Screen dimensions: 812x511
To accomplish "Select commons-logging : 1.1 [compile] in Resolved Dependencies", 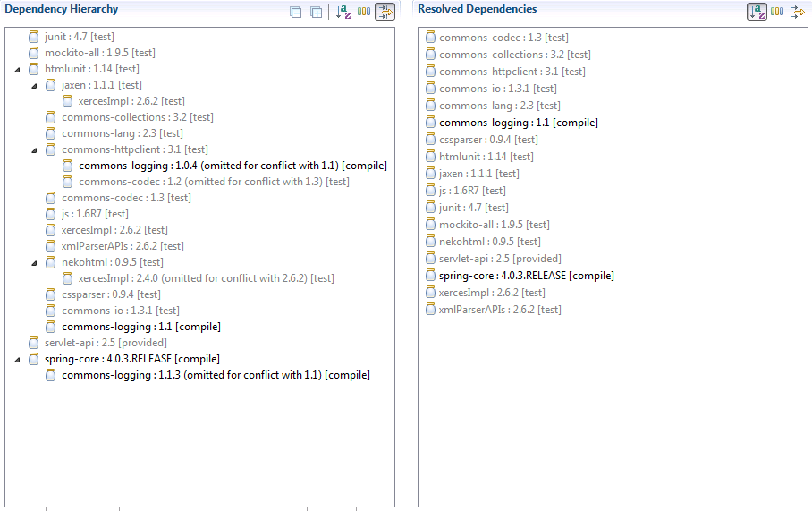I will (519, 123).
